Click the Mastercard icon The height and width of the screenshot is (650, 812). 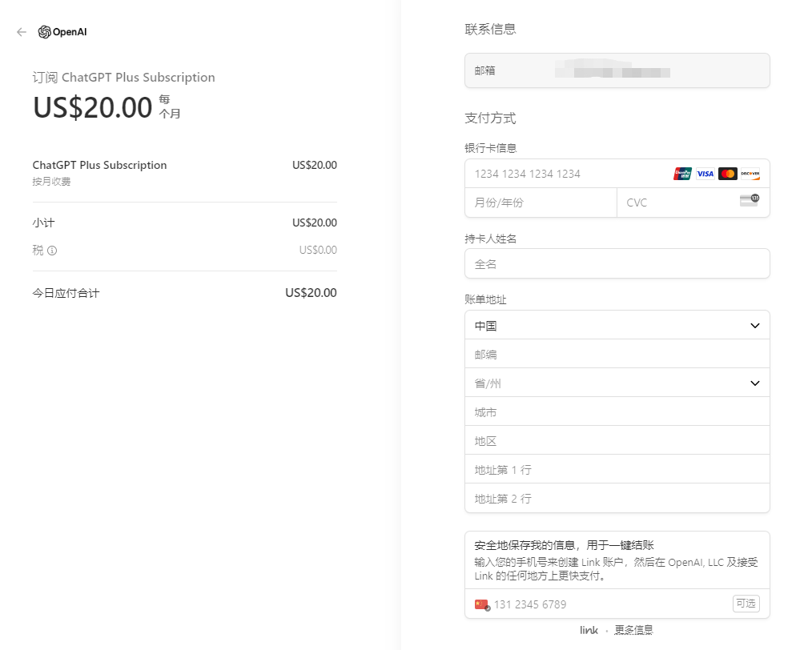point(727,174)
